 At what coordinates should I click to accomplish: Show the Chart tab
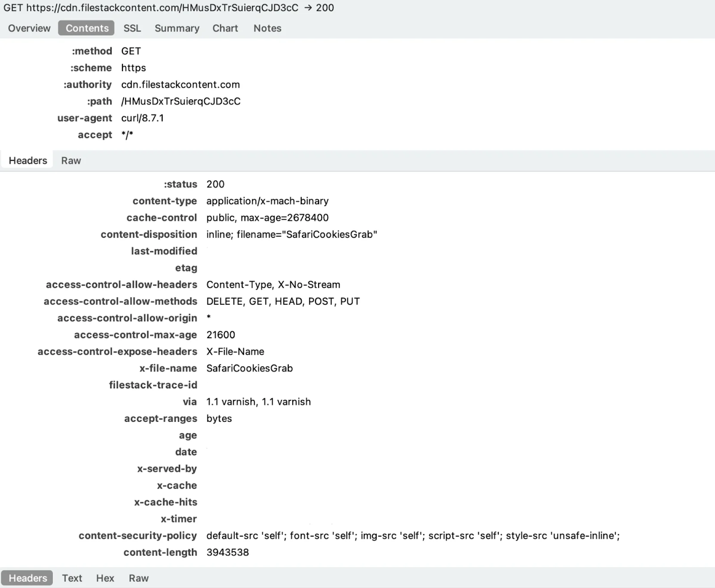click(x=225, y=28)
